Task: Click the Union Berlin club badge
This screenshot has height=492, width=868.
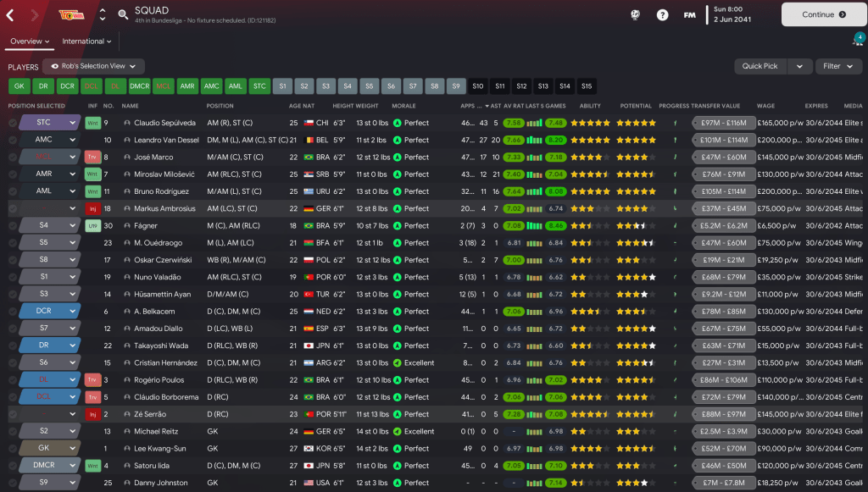Action: tap(68, 14)
